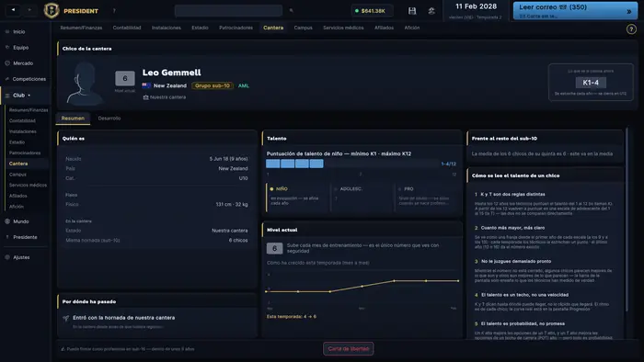Open the Desarrollo player tab
Screen dimensions: 644x362
point(109,119)
